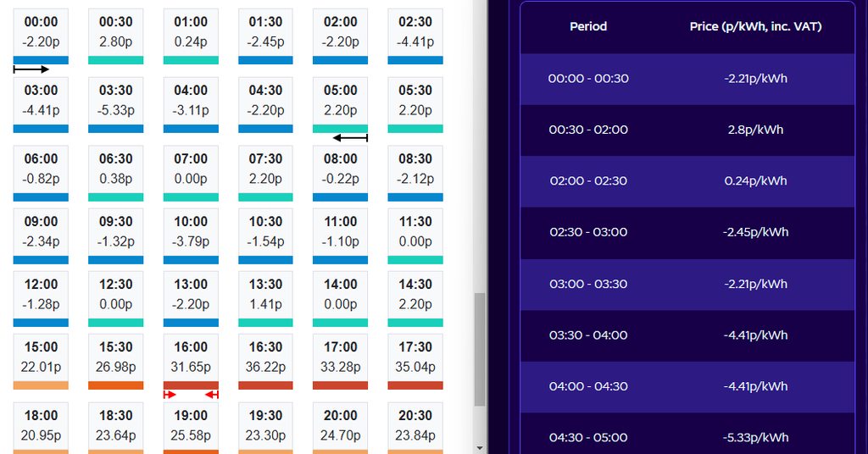Click the black right-pointing arrow below 00:00
868x454 pixels.
(31, 69)
